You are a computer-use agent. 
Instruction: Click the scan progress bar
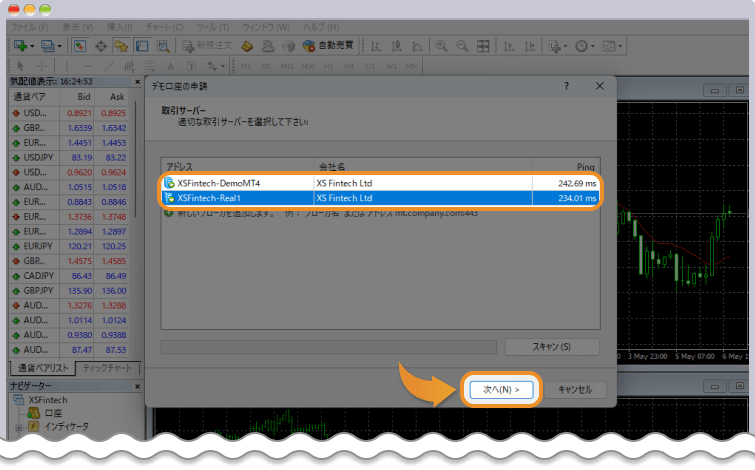point(328,347)
